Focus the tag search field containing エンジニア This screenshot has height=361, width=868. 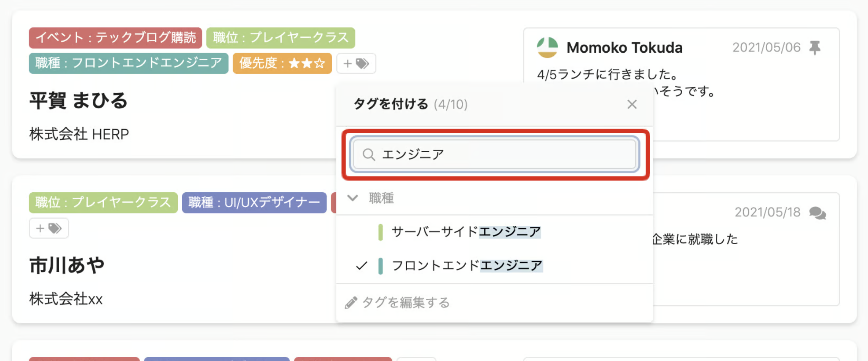pos(495,154)
